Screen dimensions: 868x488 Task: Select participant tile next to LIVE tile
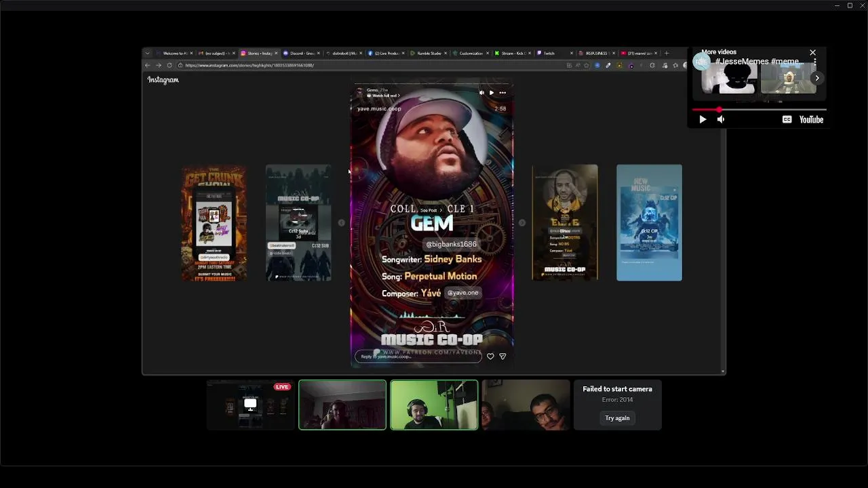[342, 405]
